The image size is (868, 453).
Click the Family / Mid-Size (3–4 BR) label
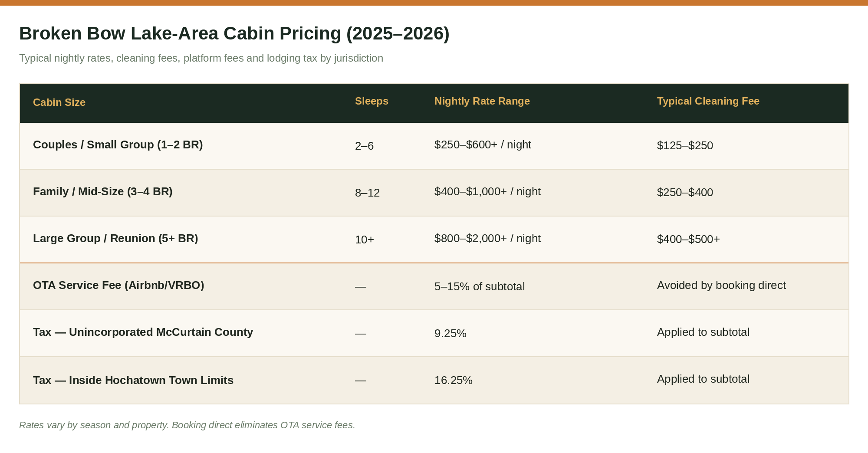pos(103,191)
